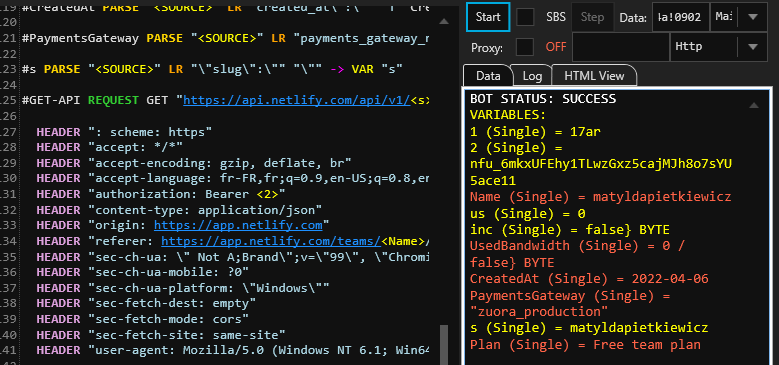This screenshot has height=365, width=779.
Task: Click the red OFF proxy label
Action: tap(556, 47)
